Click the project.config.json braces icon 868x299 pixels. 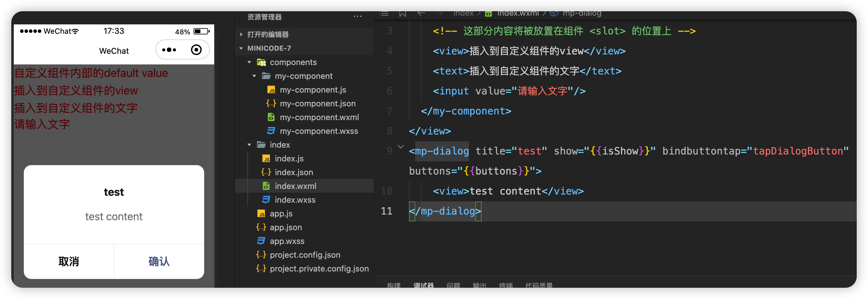(x=261, y=255)
